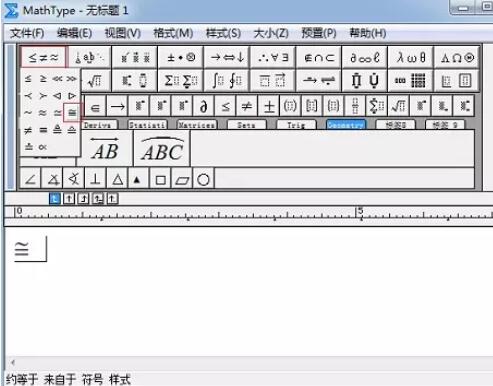Insert square brackets template from small bar
The image size is (493, 386).
(312, 107)
